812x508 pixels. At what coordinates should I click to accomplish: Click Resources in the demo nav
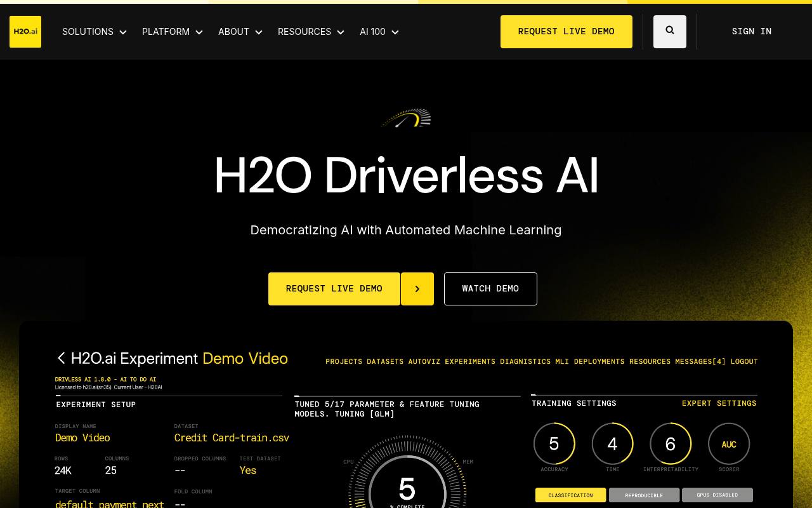(x=650, y=361)
